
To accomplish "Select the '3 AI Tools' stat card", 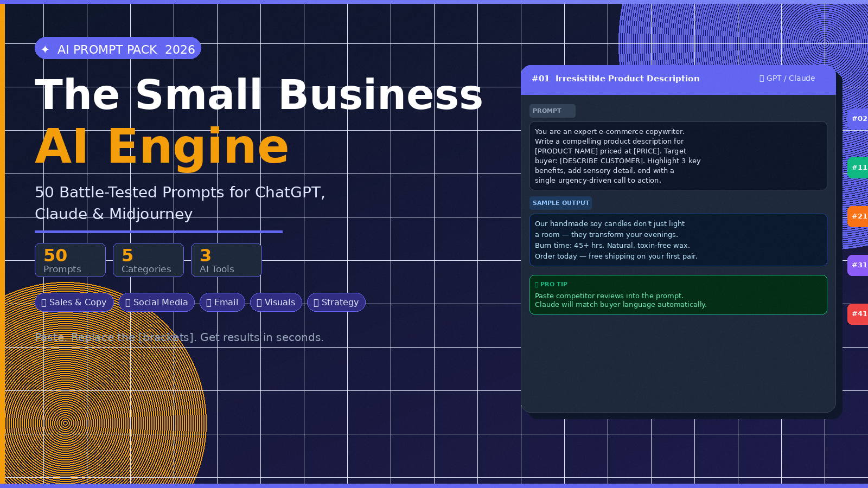I will [226, 260].
